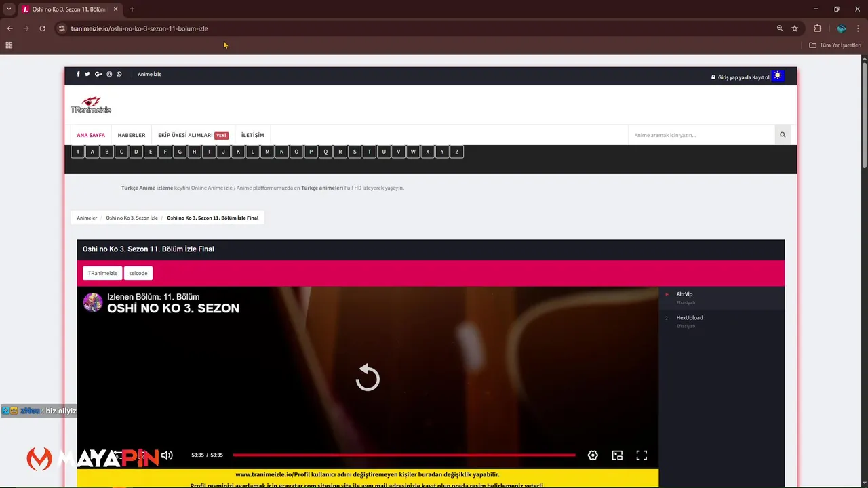Click the episode title heading text

pos(149,249)
